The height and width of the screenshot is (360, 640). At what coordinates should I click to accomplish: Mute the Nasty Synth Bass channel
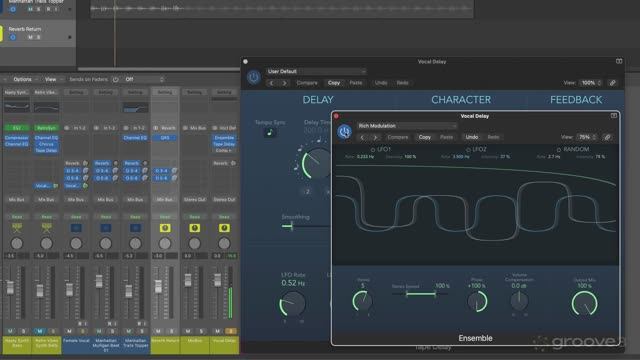tap(10, 331)
